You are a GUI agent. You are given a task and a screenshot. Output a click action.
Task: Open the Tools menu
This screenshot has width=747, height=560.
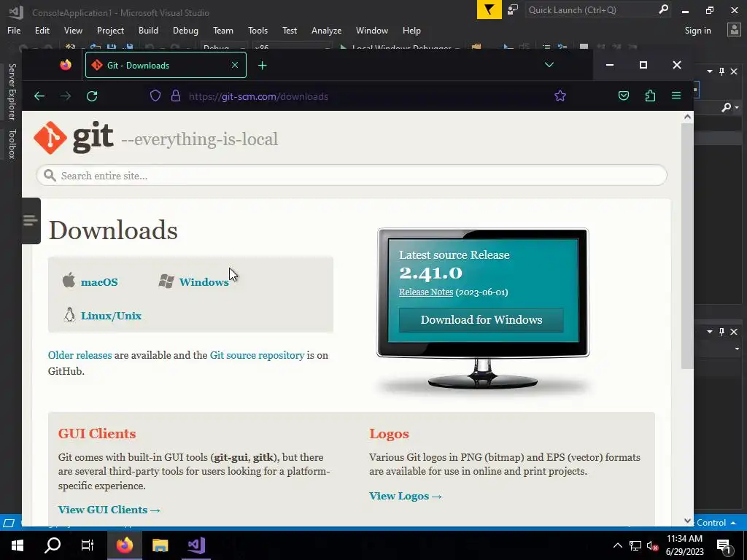[x=258, y=31]
